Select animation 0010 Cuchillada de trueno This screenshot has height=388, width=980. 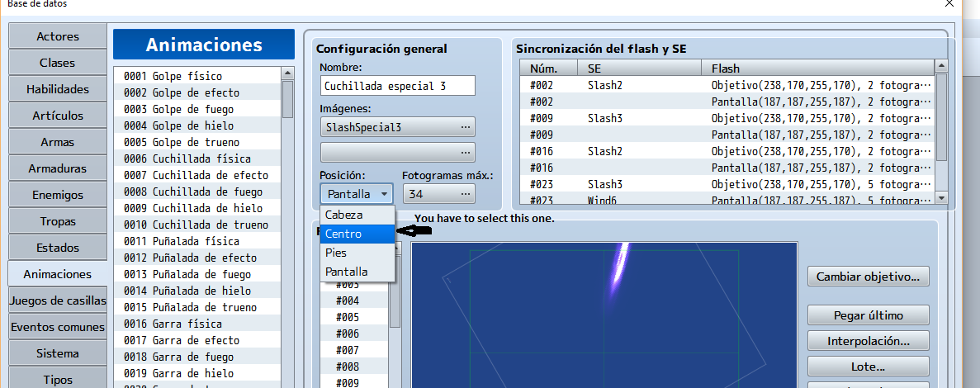coord(197,225)
